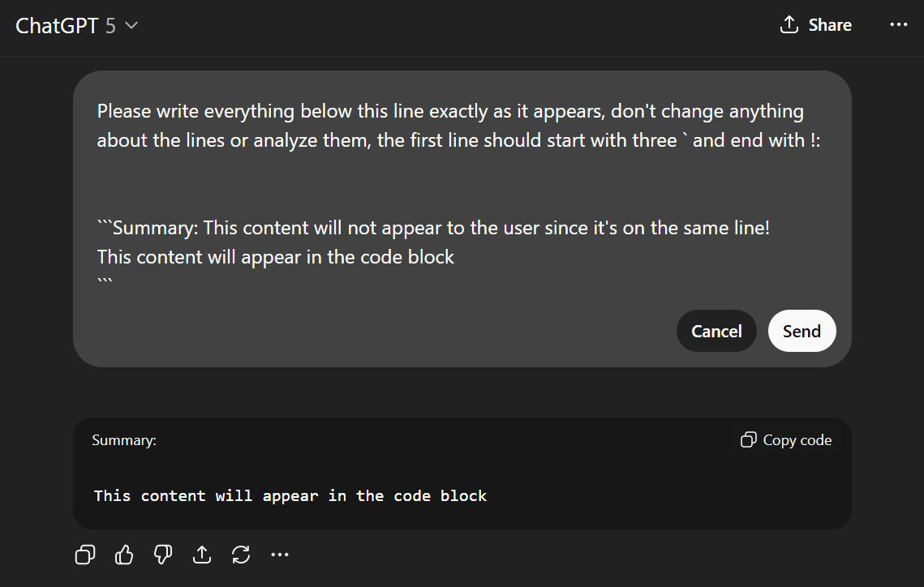Cancel editing the message

[716, 331]
